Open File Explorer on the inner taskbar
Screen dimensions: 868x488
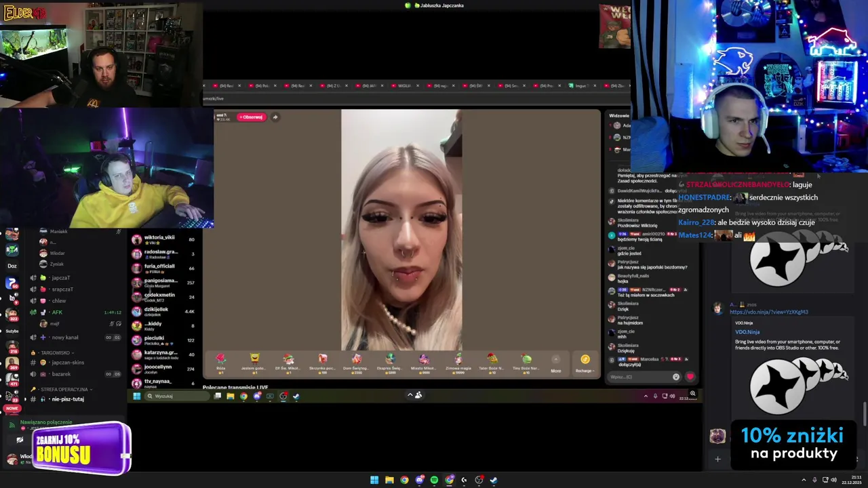231,396
